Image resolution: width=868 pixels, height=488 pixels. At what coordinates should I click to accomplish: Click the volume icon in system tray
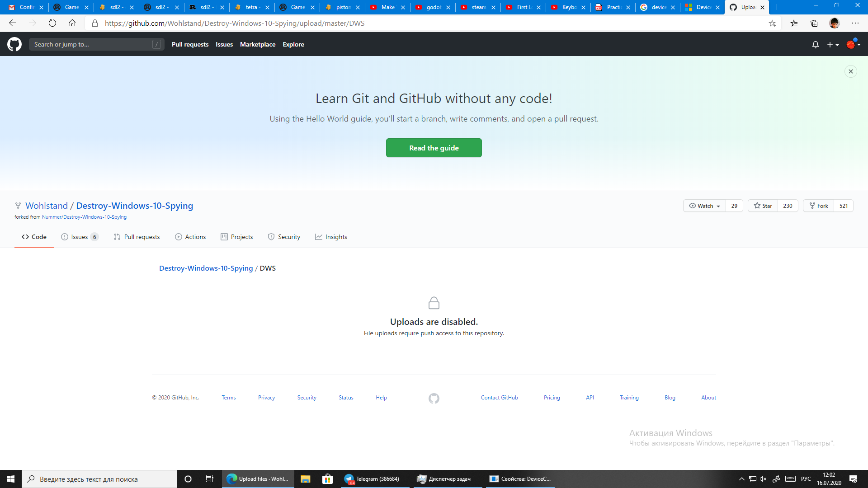[x=763, y=479]
